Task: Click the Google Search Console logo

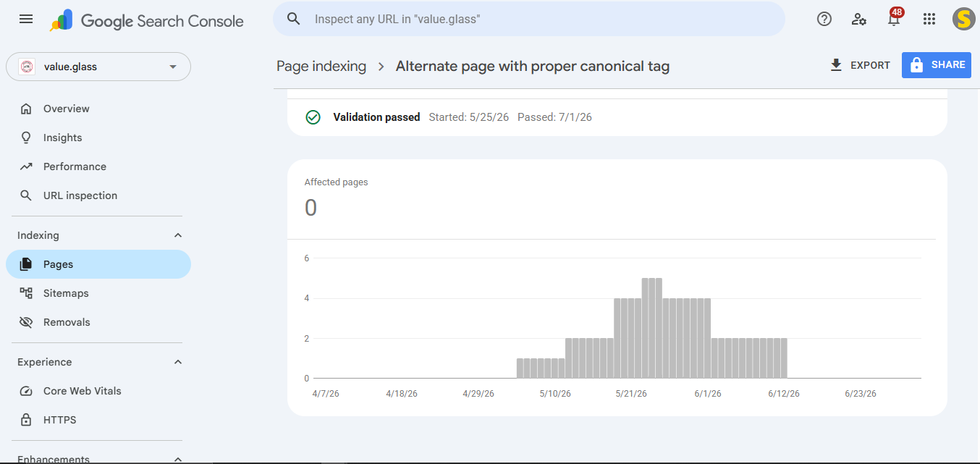Action: (x=147, y=20)
